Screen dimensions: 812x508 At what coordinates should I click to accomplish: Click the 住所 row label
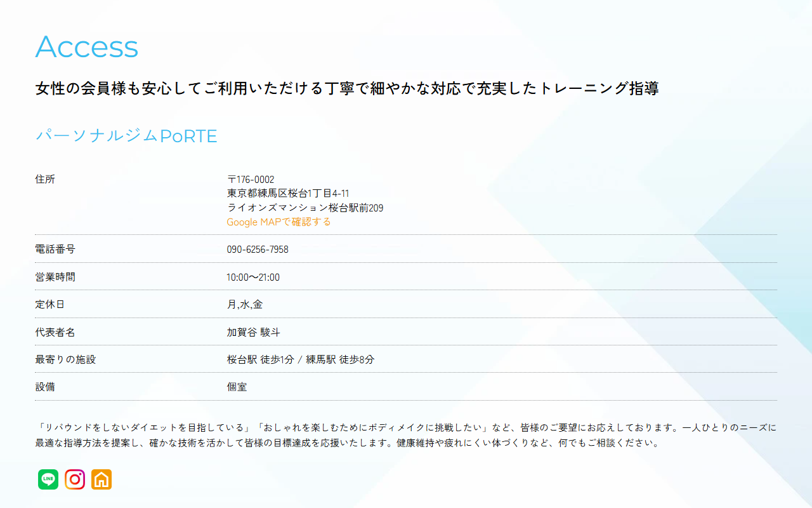coord(45,180)
